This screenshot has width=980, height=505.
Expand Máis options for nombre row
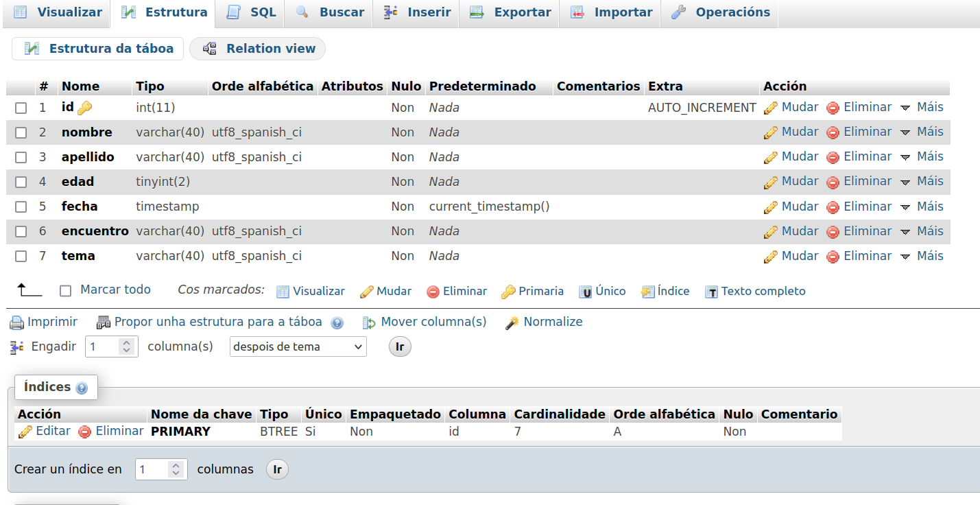[922, 132]
